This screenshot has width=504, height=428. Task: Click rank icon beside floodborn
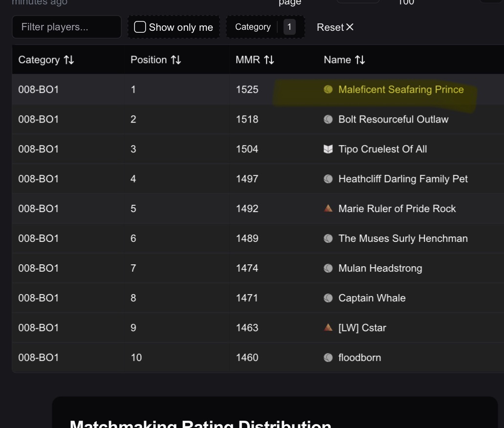point(328,357)
